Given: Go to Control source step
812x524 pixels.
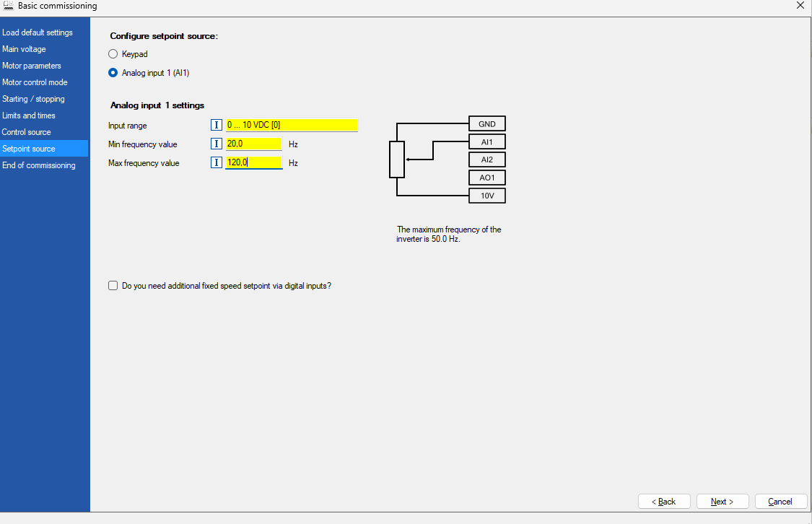Looking at the screenshot, I should coord(44,132).
